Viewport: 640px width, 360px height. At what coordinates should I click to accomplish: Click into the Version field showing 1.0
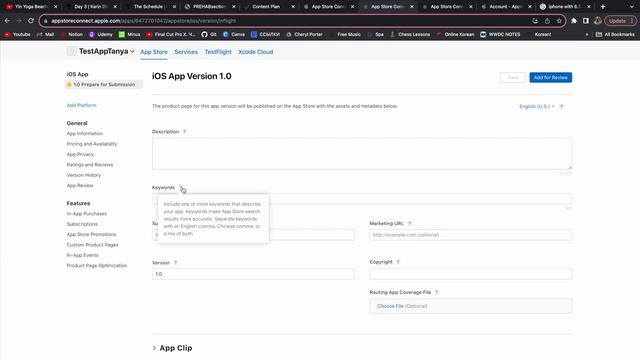pyautogui.click(x=253, y=274)
